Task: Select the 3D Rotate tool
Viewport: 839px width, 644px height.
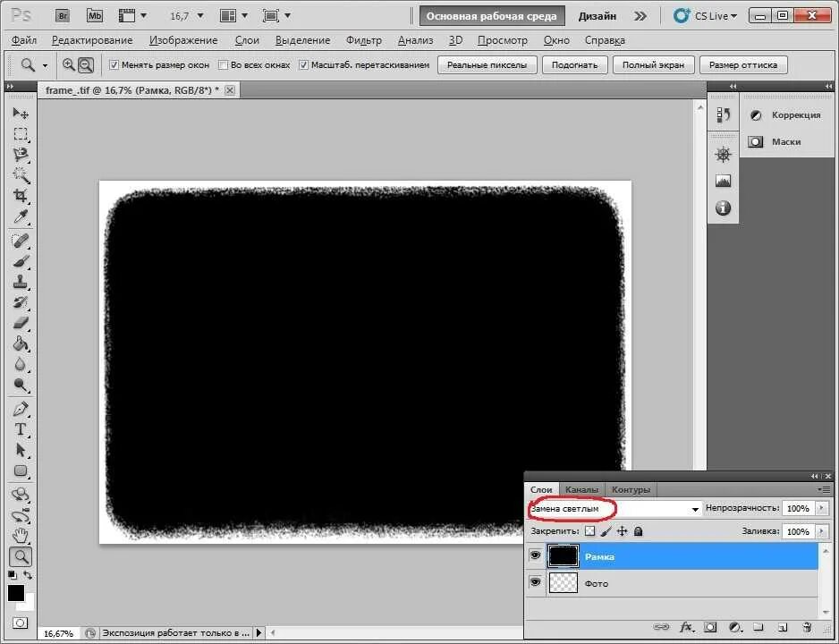Action: pyautogui.click(x=21, y=495)
